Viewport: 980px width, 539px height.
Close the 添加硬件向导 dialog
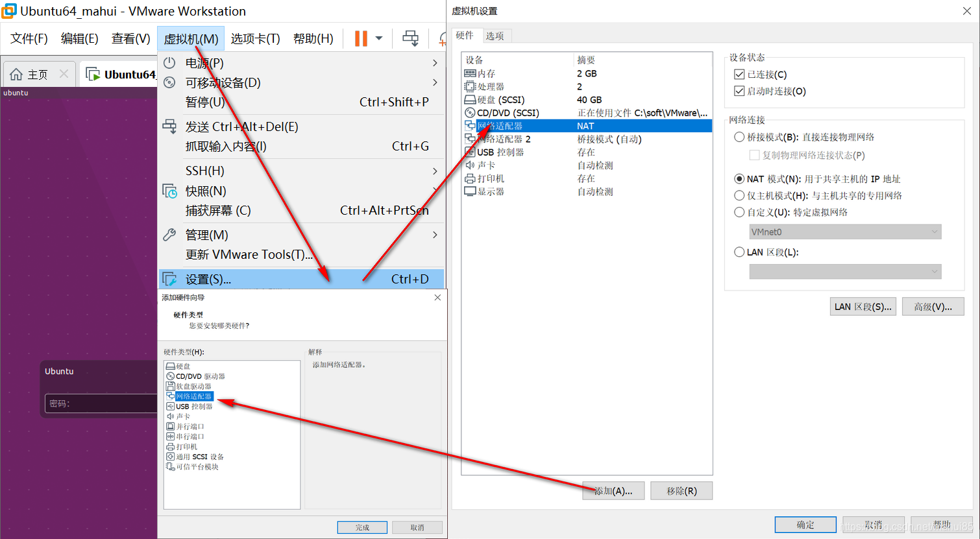pyautogui.click(x=437, y=298)
